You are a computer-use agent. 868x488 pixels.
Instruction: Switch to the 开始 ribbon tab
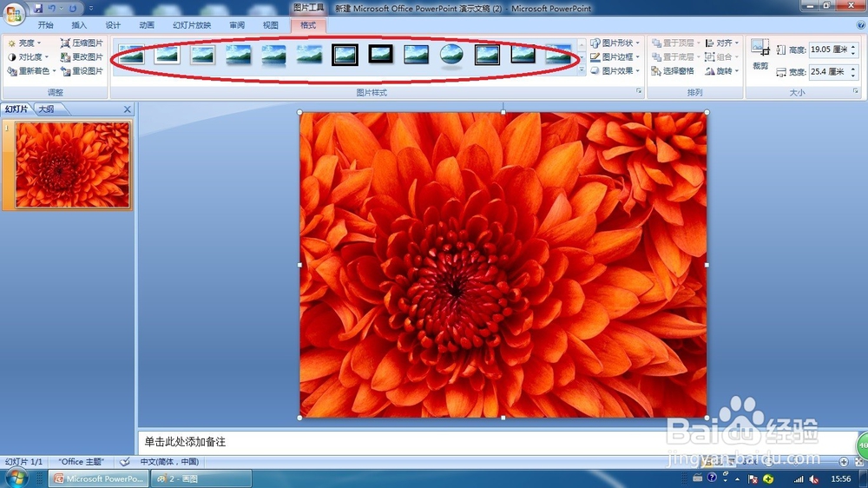click(x=45, y=25)
